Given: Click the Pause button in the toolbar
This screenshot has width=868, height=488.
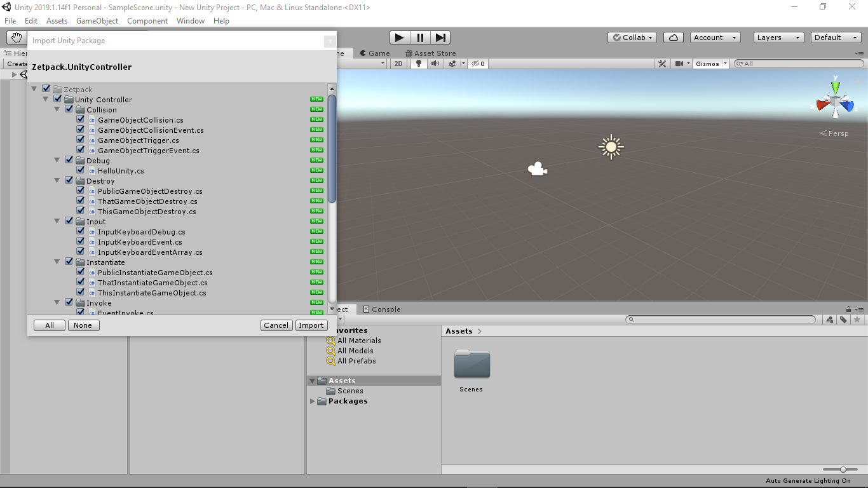Looking at the screenshot, I should tap(420, 37).
